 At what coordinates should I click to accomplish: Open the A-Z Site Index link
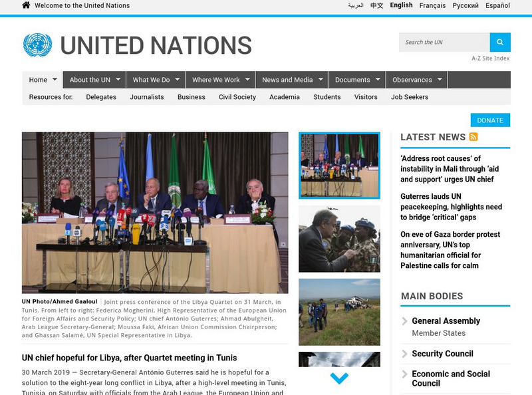[x=491, y=59]
